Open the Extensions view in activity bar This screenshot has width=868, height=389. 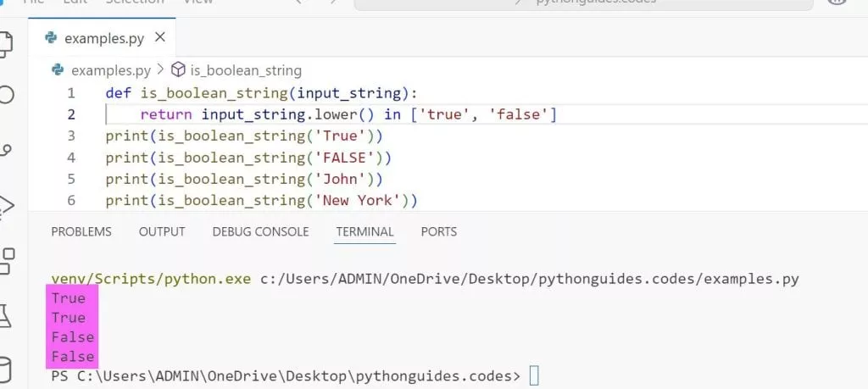(5, 260)
